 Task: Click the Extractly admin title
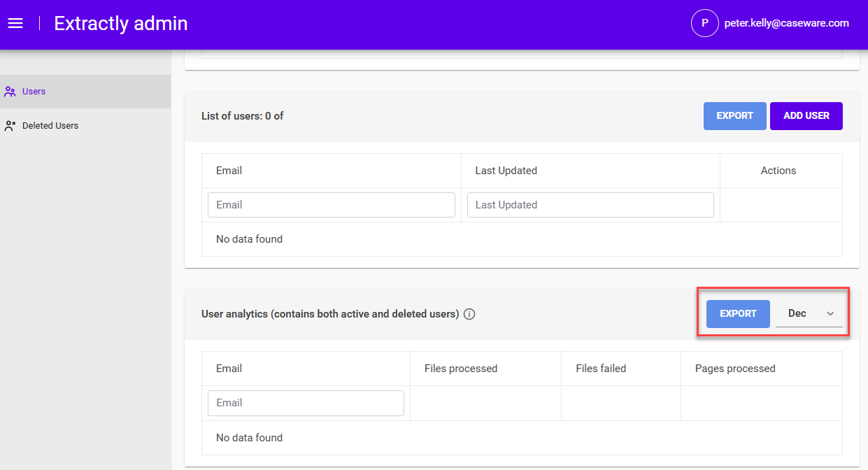[x=120, y=23]
